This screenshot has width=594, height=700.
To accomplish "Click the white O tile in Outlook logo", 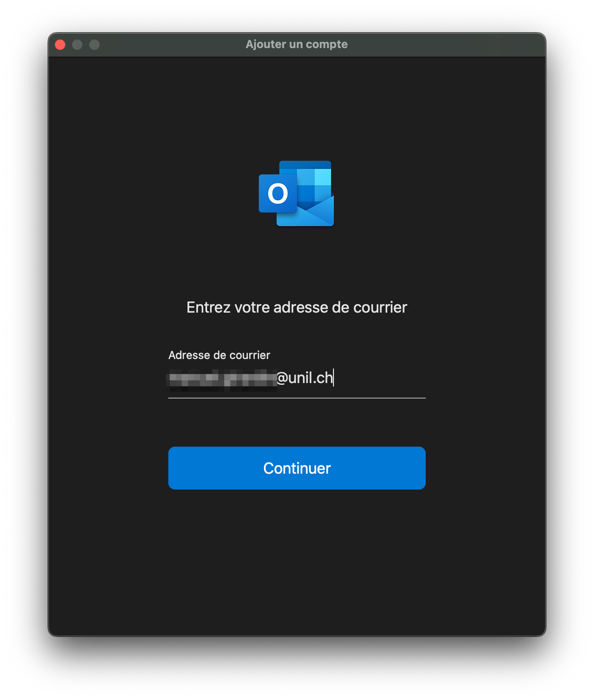I will click(278, 194).
